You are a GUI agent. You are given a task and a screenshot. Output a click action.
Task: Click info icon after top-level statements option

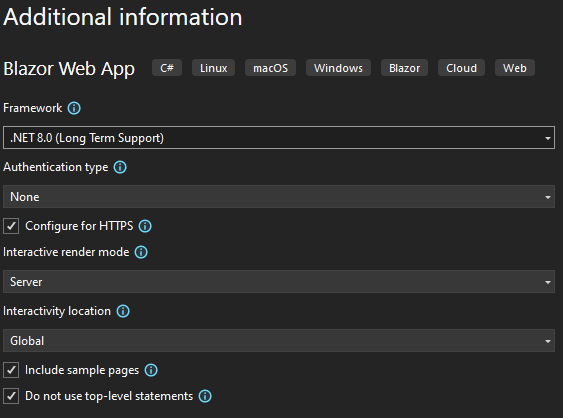pyautogui.click(x=205, y=396)
